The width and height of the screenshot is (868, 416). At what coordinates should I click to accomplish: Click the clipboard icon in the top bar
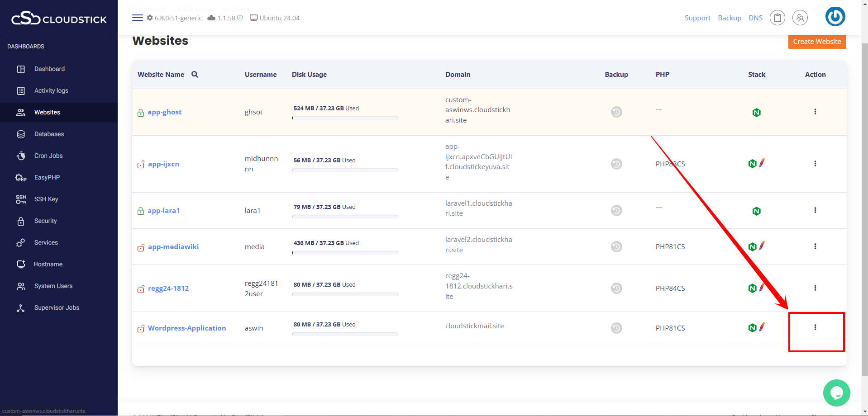tap(777, 18)
